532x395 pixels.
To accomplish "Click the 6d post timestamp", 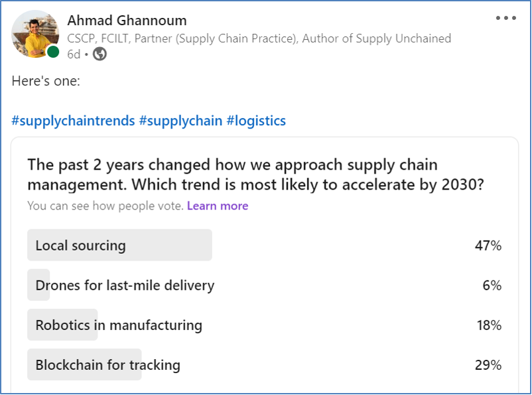I will pos(74,54).
